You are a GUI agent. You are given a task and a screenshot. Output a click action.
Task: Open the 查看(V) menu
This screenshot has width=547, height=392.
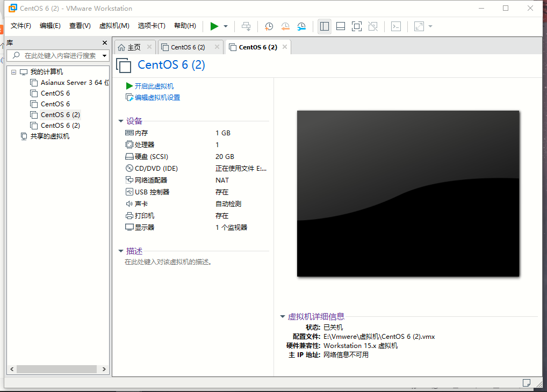pos(80,26)
